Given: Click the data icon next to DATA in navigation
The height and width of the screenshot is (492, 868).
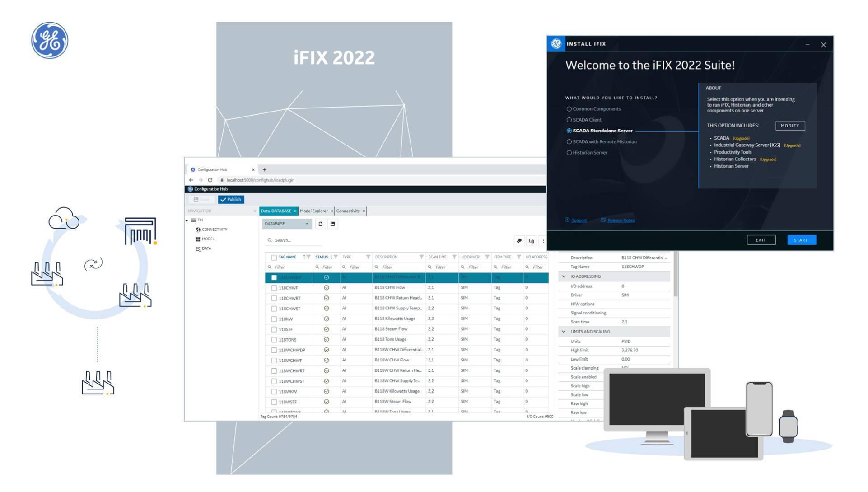Looking at the screenshot, I should (x=198, y=249).
